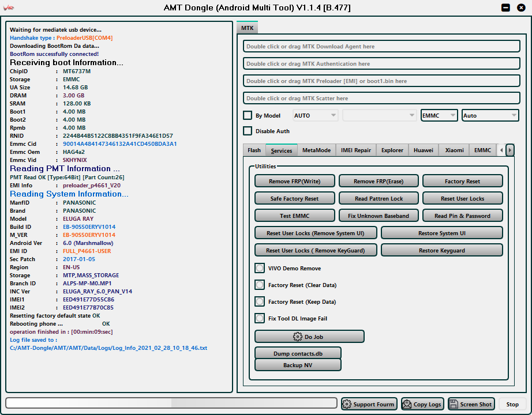Image resolution: width=532 pixels, height=415 pixels.
Task: Open the Explorer tab
Action: click(392, 150)
